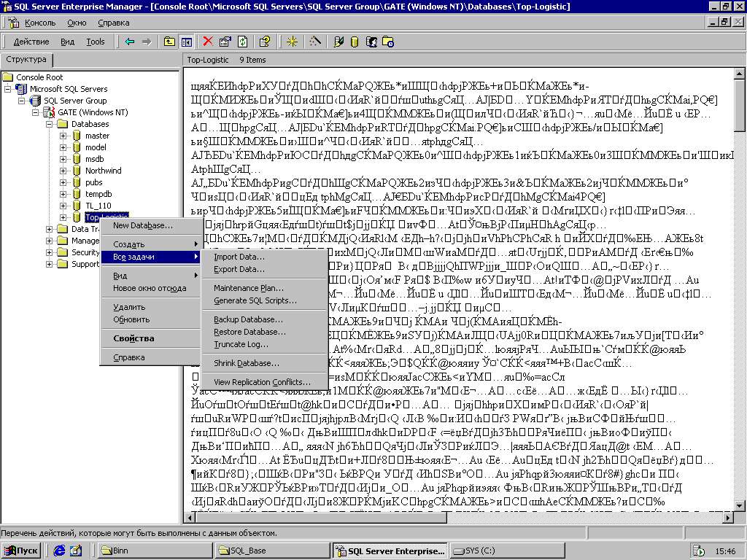Image resolution: width=747 pixels, height=560 pixels.
Task: Click the Microsoft SQL Servers icon
Action: [21, 88]
